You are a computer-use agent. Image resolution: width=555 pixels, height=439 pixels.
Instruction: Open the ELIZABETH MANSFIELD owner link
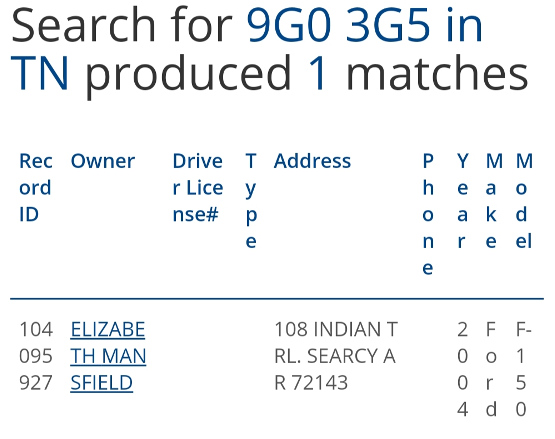point(108,356)
